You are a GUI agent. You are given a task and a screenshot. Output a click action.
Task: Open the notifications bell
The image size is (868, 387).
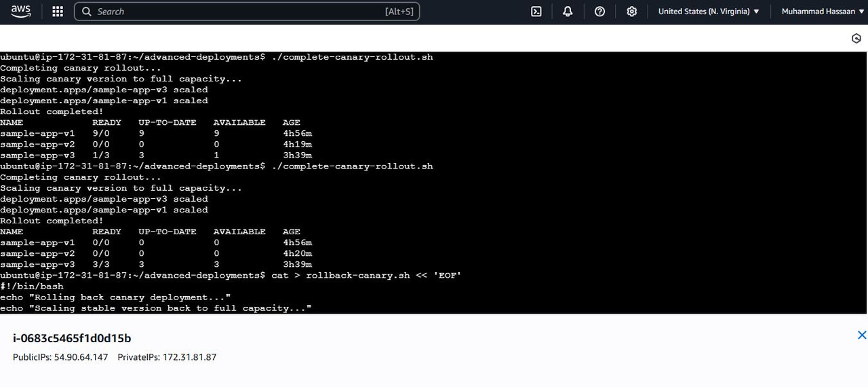pos(568,12)
